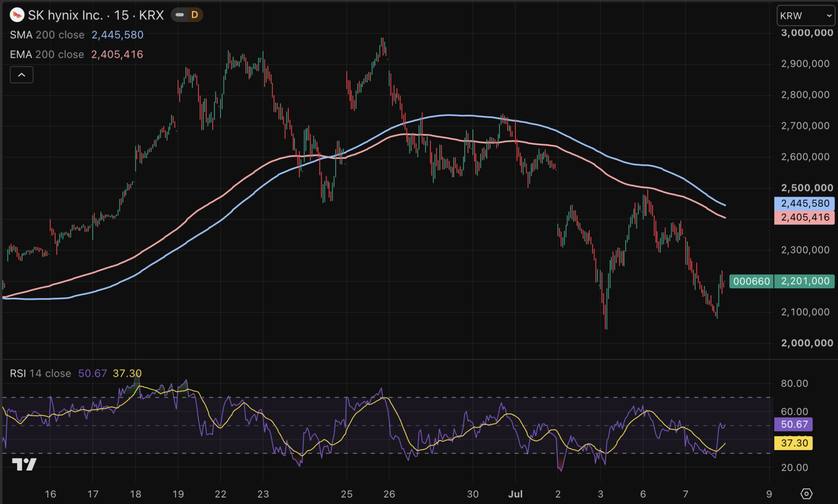The width and height of the screenshot is (838, 504).
Task: Select the EMA 200 close indicator
Action: coord(47,55)
